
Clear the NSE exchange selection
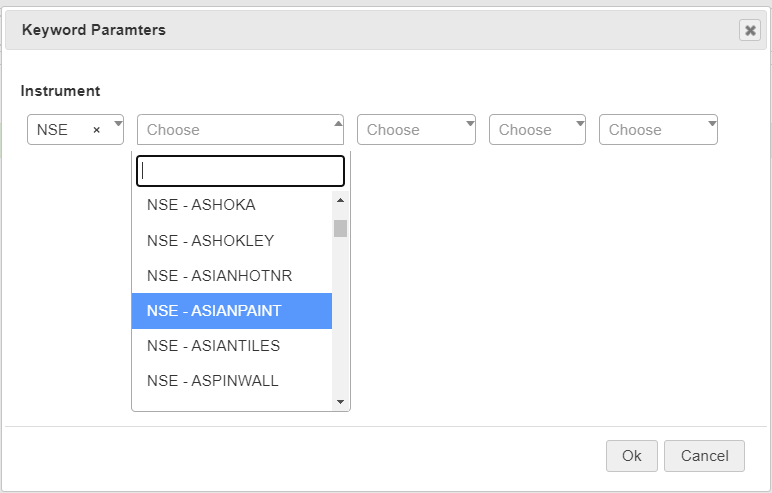96,130
